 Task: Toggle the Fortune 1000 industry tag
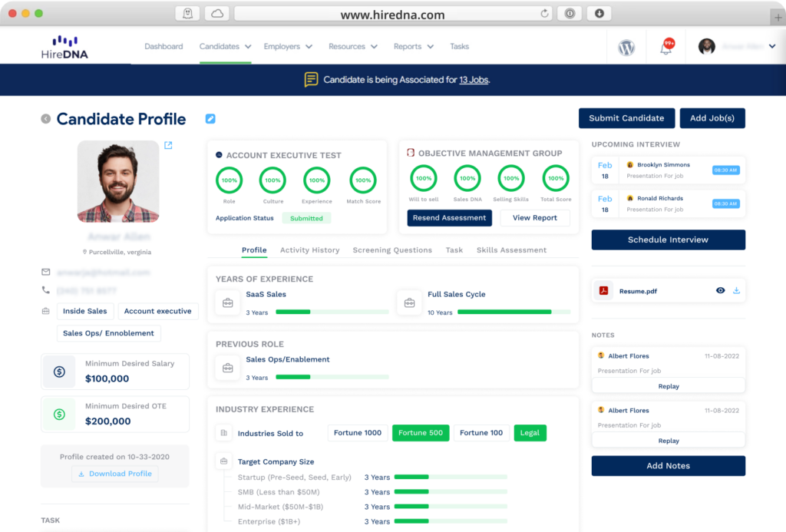[358, 433]
